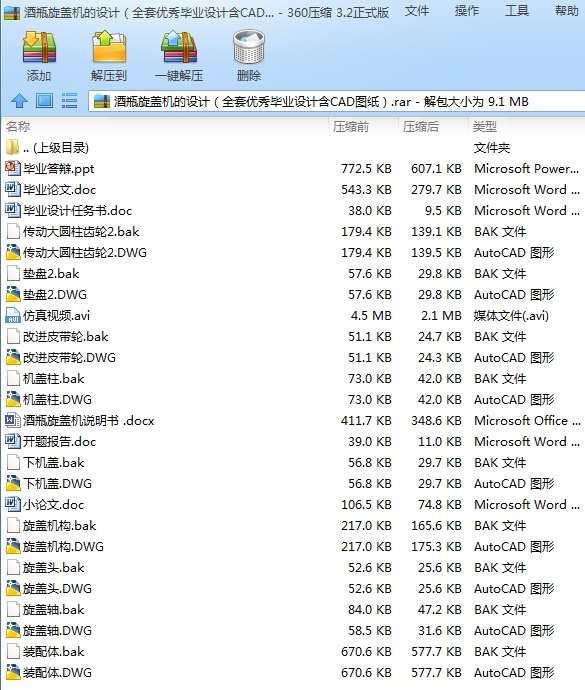This screenshot has width=585, height=690.
Task: Click file name 改进皮带轮.bak
Action: [66, 337]
